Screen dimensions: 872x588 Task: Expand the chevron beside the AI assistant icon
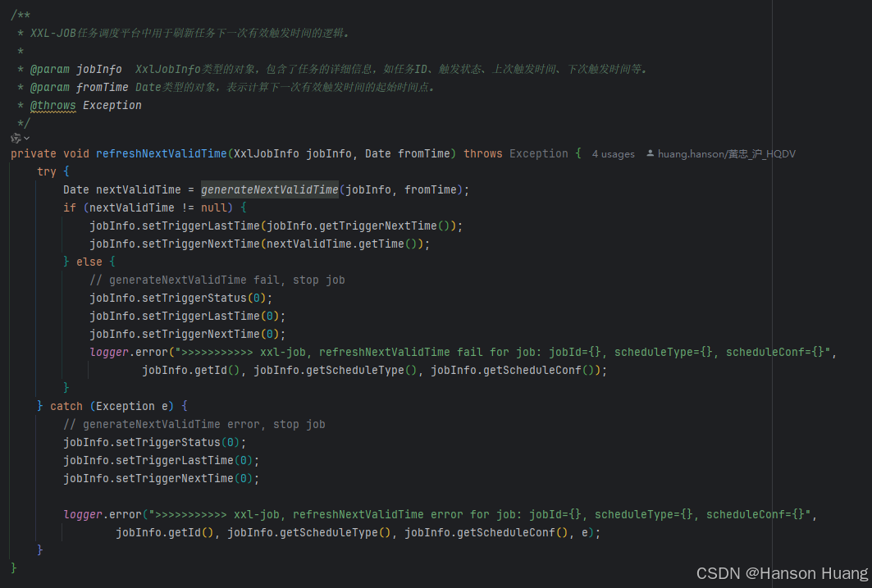[27, 138]
